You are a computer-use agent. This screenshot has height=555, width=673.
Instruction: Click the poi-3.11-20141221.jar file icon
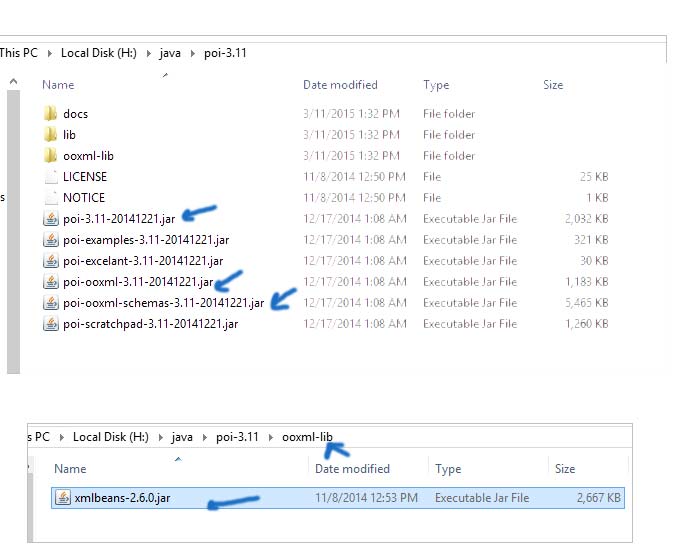pos(51,219)
